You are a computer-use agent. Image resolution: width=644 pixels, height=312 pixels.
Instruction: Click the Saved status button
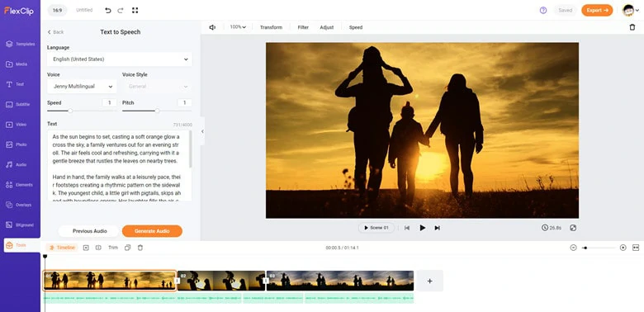[x=565, y=10]
